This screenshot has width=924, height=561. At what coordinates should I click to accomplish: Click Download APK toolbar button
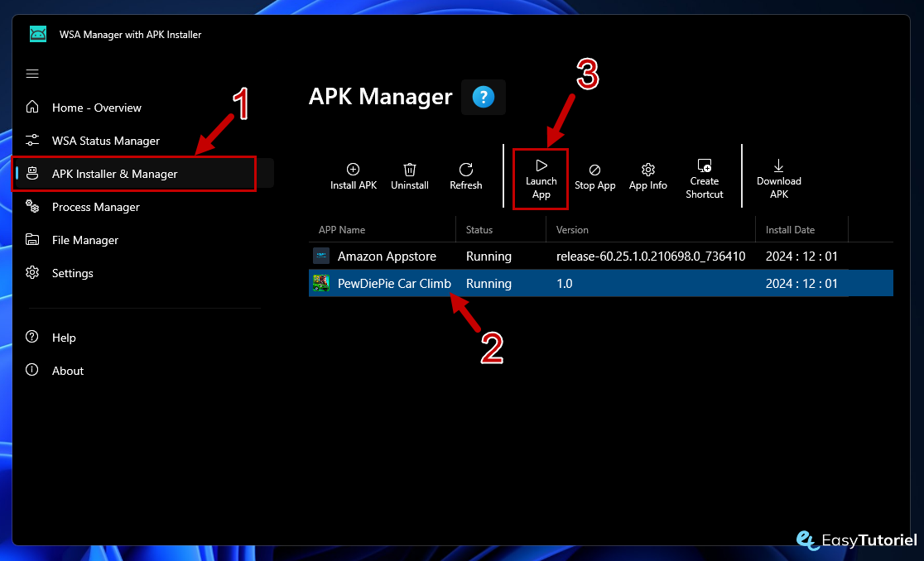778,179
